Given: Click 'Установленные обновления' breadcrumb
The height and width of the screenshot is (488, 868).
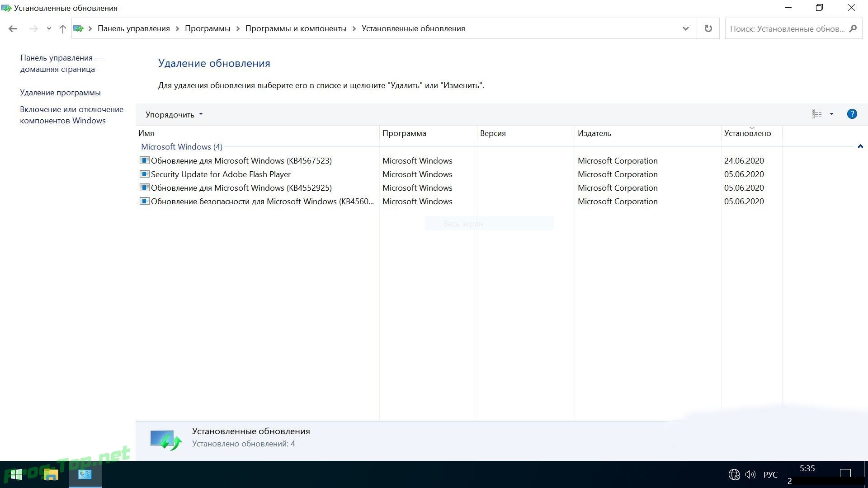Looking at the screenshot, I should [x=413, y=28].
